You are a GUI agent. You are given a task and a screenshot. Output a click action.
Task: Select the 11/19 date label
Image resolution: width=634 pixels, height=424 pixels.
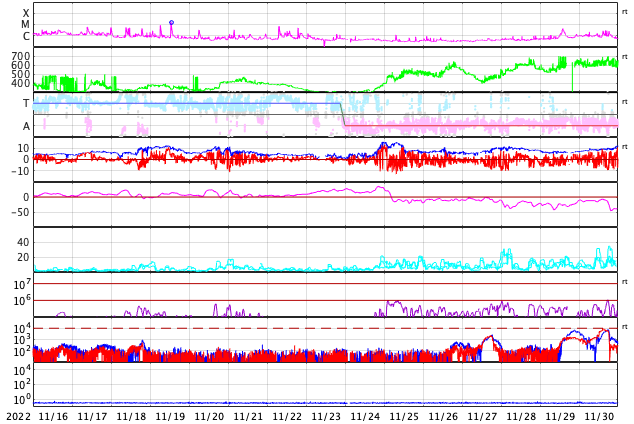click(x=170, y=417)
